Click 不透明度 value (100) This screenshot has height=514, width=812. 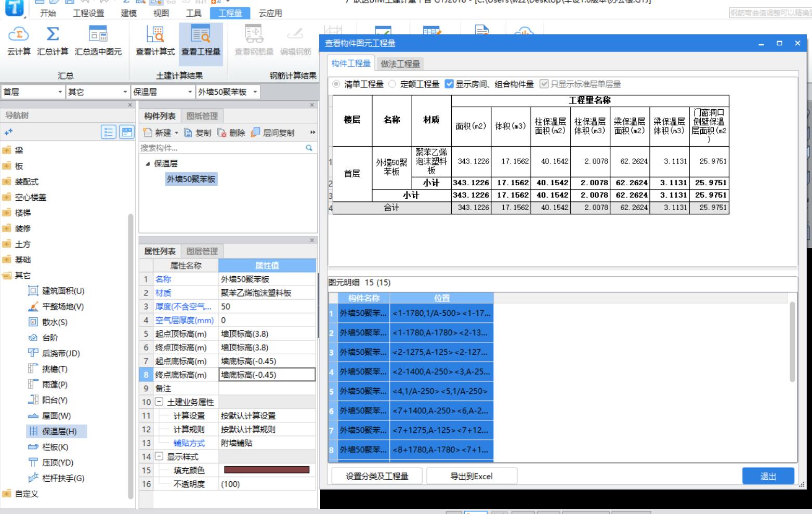click(x=267, y=484)
